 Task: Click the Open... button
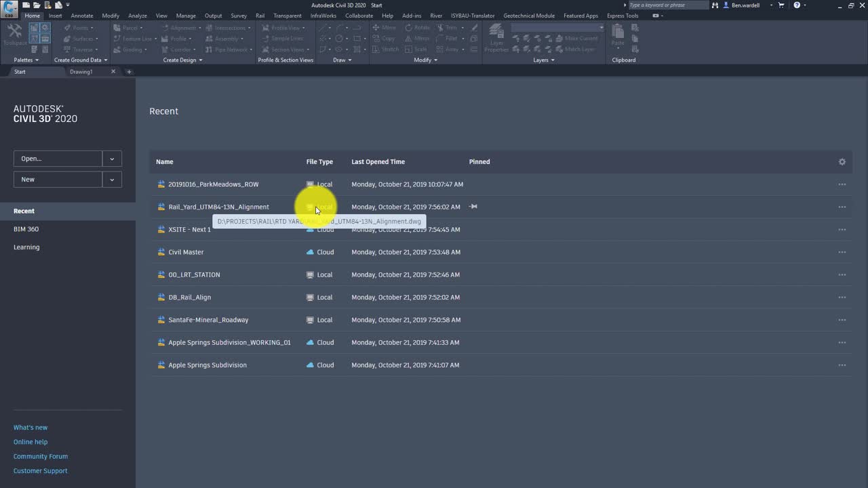pyautogui.click(x=58, y=159)
